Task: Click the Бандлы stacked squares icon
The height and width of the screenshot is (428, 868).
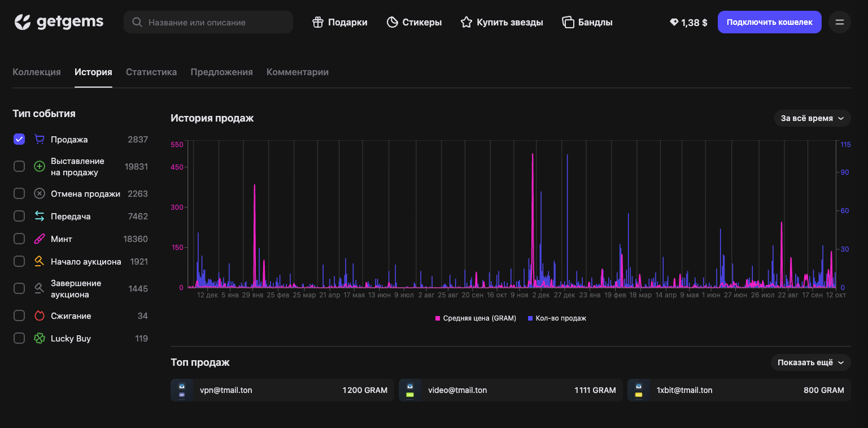Action: click(568, 23)
